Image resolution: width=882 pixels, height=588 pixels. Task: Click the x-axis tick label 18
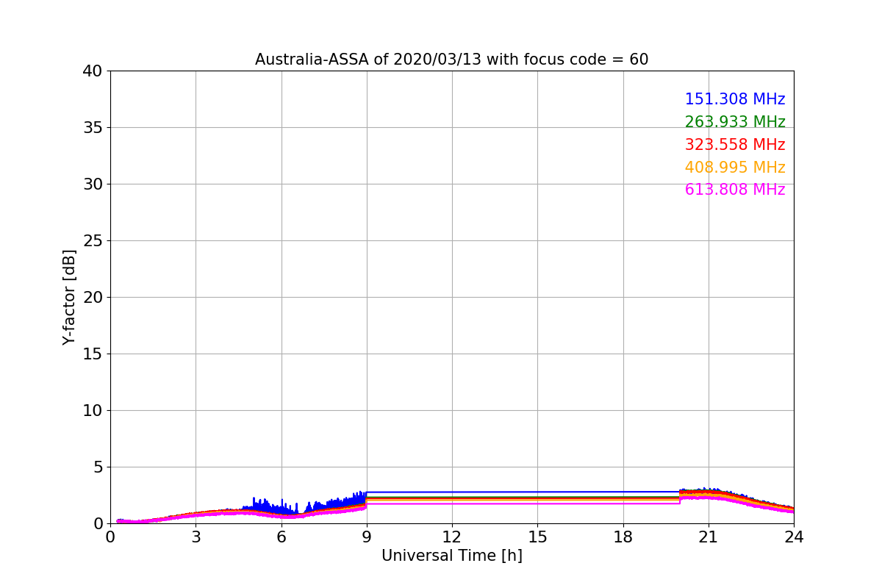pyautogui.click(x=623, y=537)
